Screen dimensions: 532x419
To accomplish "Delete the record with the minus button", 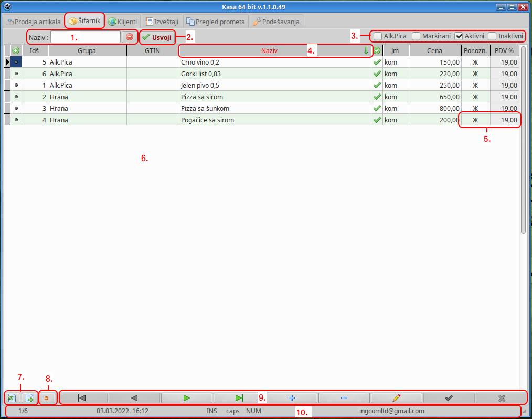I will [344, 398].
